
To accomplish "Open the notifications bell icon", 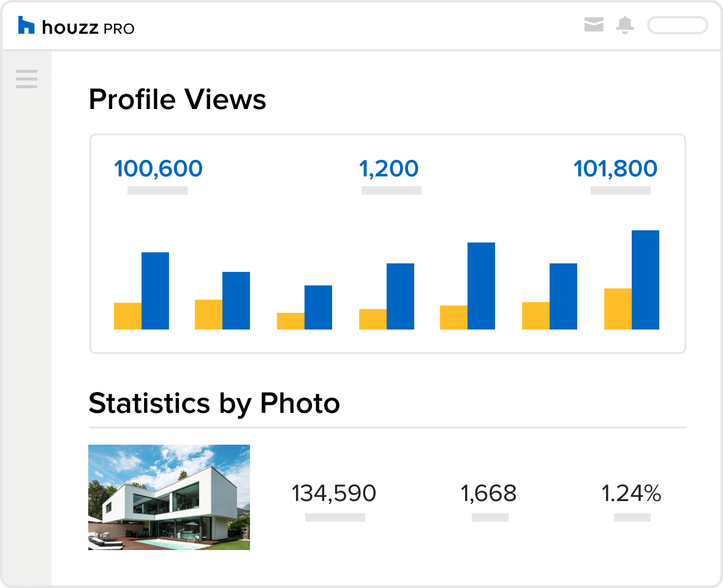I will coord(625,25).
